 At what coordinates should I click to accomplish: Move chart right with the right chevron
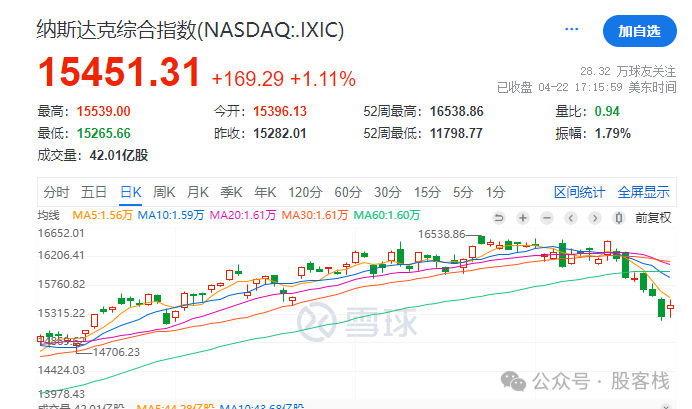pos(595,218)
